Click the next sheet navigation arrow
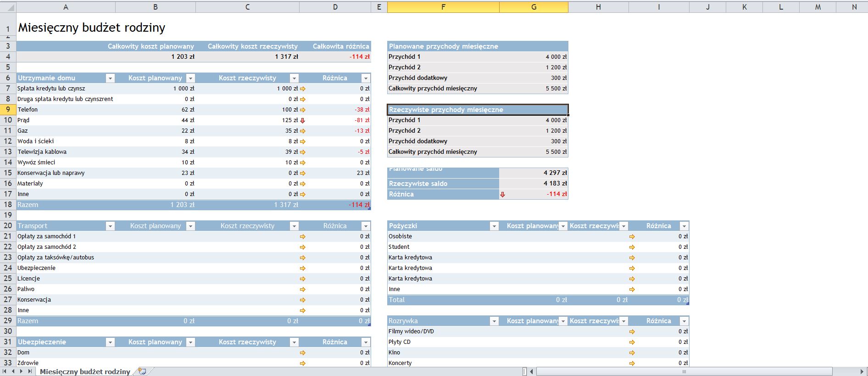Image resolution: width=868 pixels, height=376 pixels. point(22,371)
